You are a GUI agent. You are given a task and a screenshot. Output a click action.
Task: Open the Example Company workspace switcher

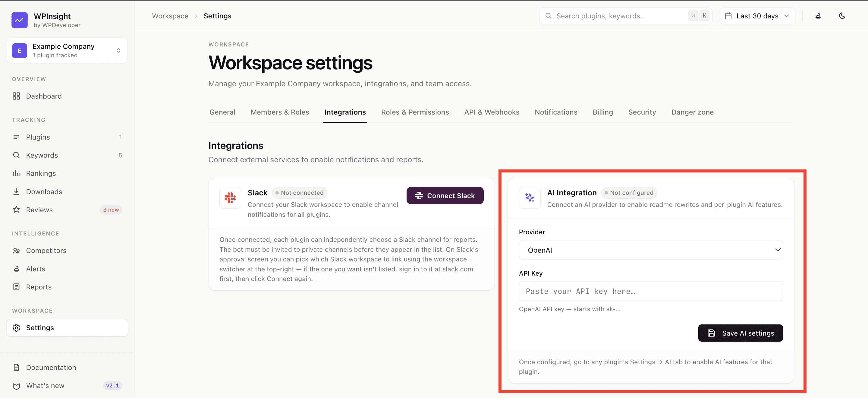pyautogui.click(x=67, y=51)
